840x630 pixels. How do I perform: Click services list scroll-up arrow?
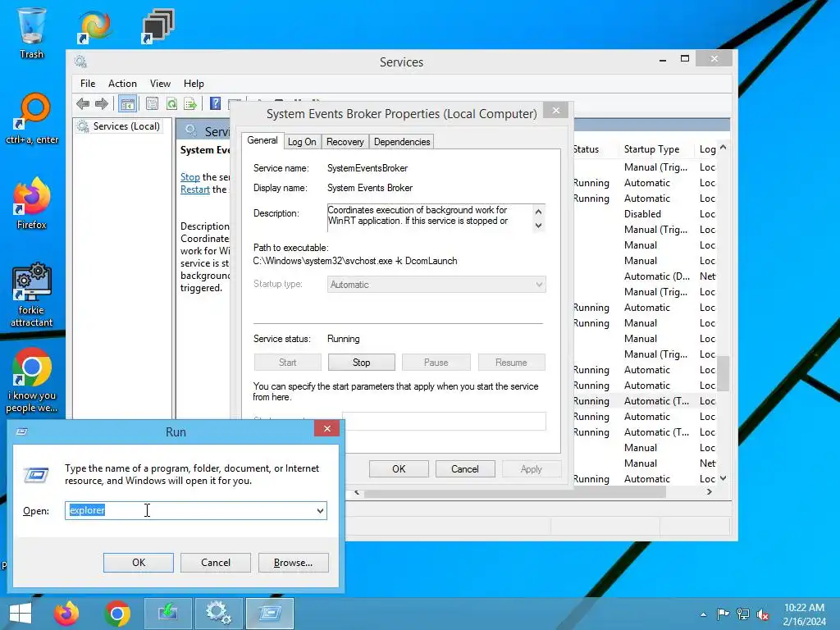click(724, 148)
